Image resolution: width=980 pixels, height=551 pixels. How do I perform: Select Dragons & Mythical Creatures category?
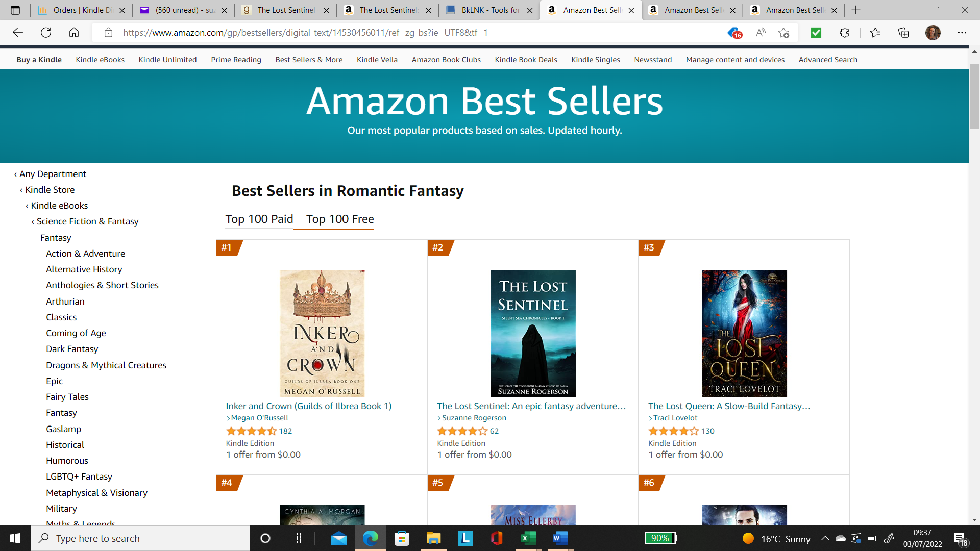(x=106, y=365)
